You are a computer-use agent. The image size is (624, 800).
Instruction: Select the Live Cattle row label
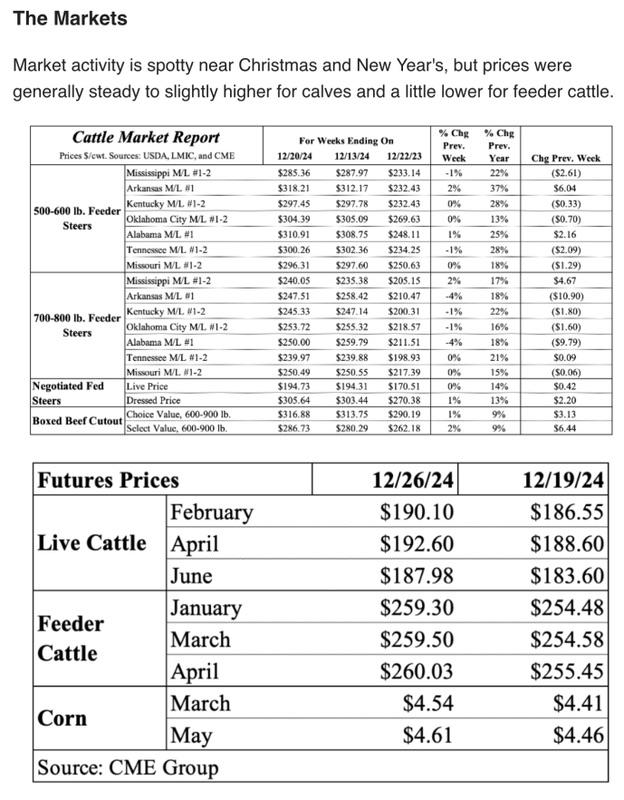tap(91, 543)
